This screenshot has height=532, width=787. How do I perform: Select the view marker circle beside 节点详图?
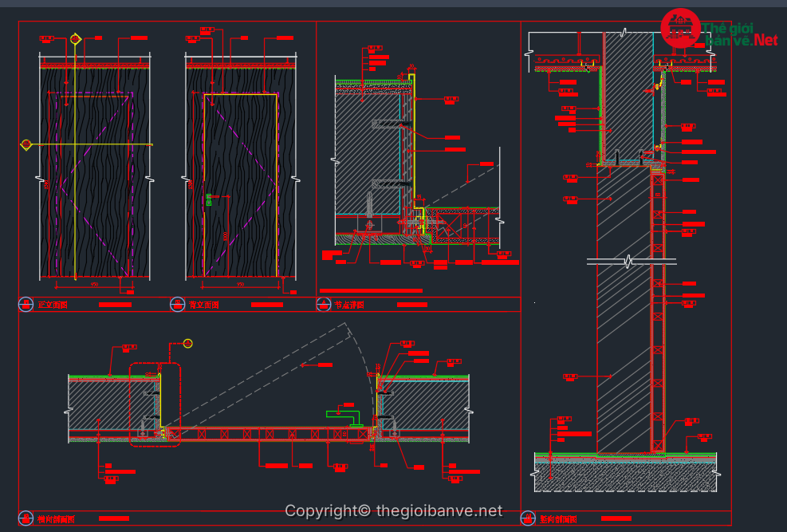click(323, 304)
